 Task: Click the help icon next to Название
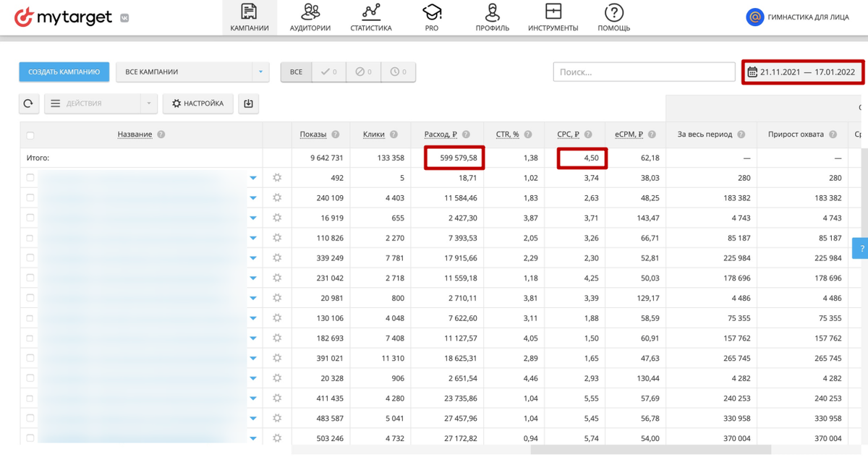coord(161,134)
